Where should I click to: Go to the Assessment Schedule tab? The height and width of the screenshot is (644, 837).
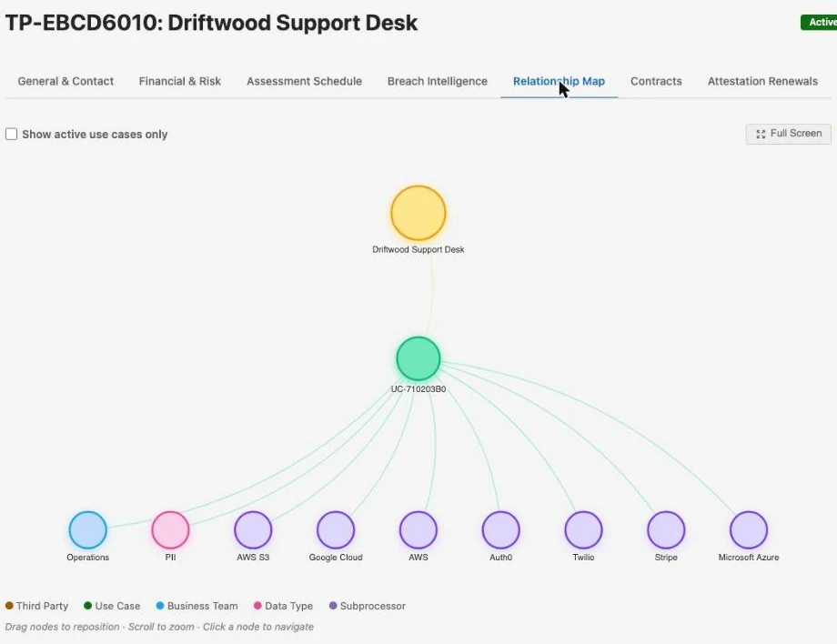304,81
